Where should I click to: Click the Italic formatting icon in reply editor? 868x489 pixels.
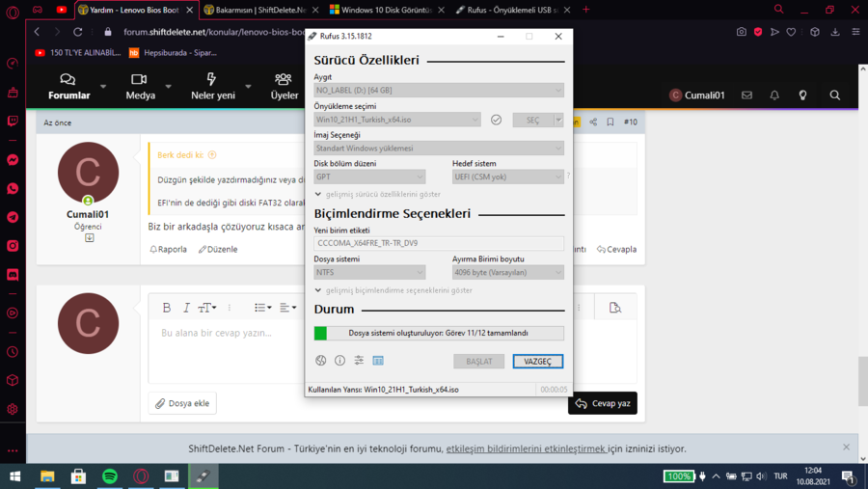tap(186, 308)
